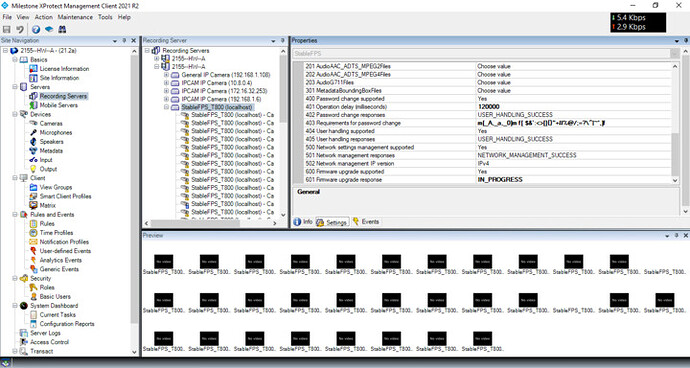
Task: Click the Mobile Servers icon
Action: tap(33, 105)
